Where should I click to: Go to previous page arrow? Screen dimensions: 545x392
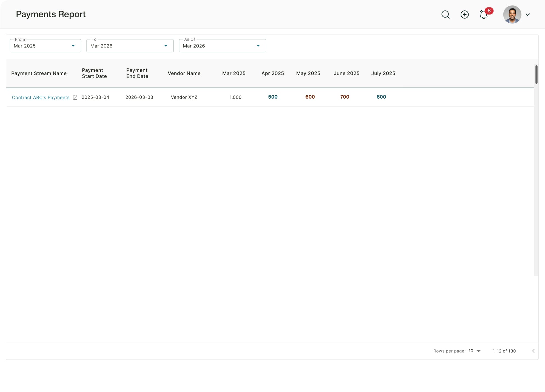coord(533,351)
